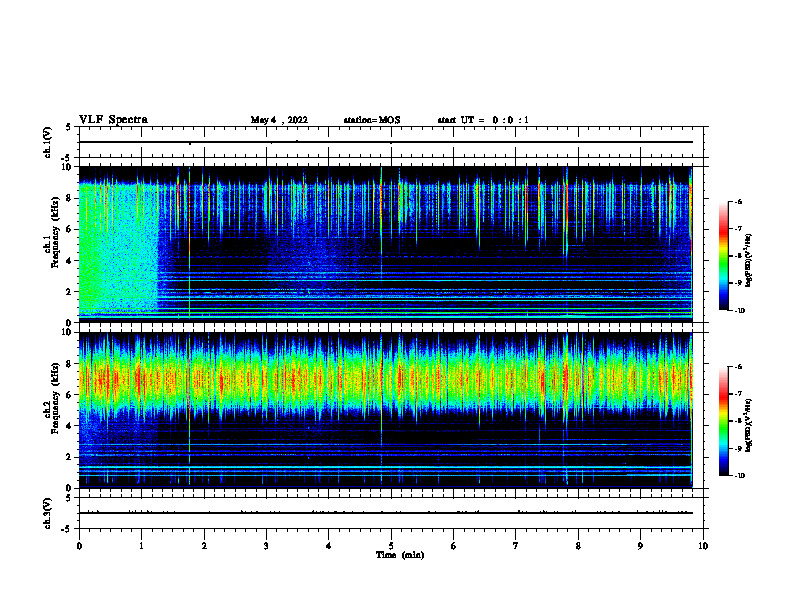Click the -7 tick on ch.2 colorbar

coord(738,394)
